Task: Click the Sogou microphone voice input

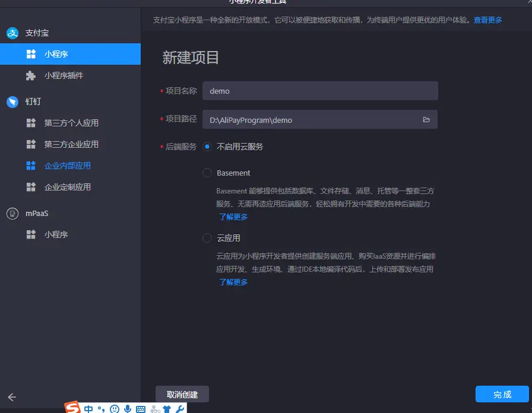Action: point(128,409)
